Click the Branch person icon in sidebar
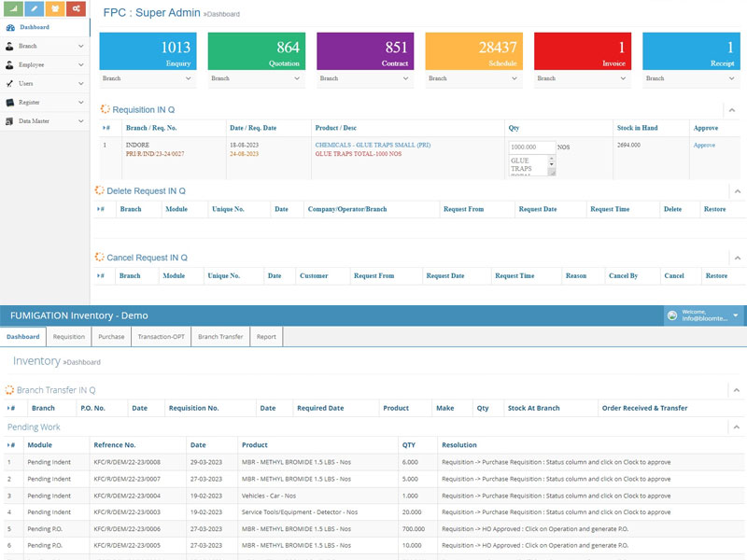The width and height of the screenshot is (747, 560). [x=8, y=45]
